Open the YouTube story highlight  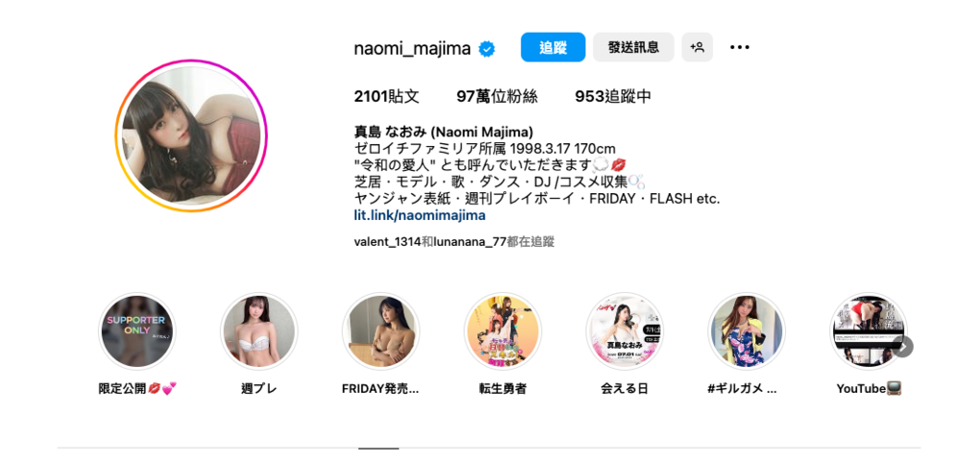click(x=869, y=331)
